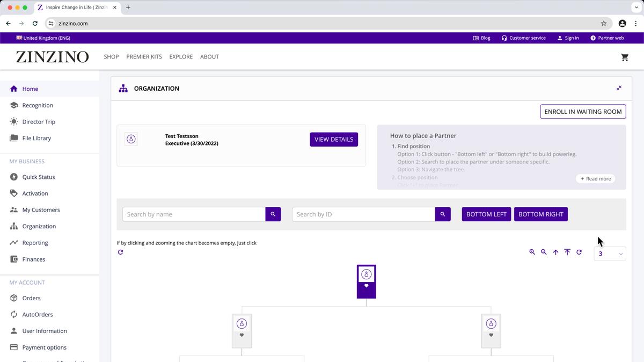
Task: Go to Quick Status in sidebar
Action: tap(38, 177)
